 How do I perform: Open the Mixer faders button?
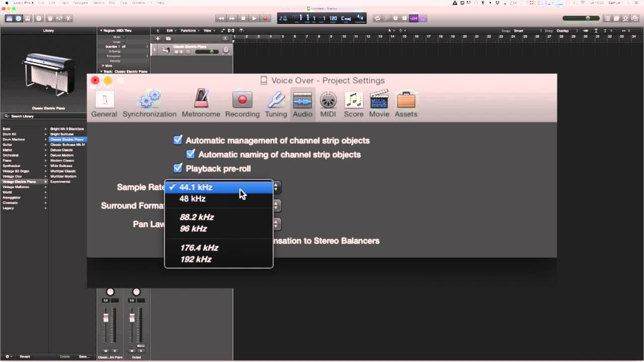[59, 19]
